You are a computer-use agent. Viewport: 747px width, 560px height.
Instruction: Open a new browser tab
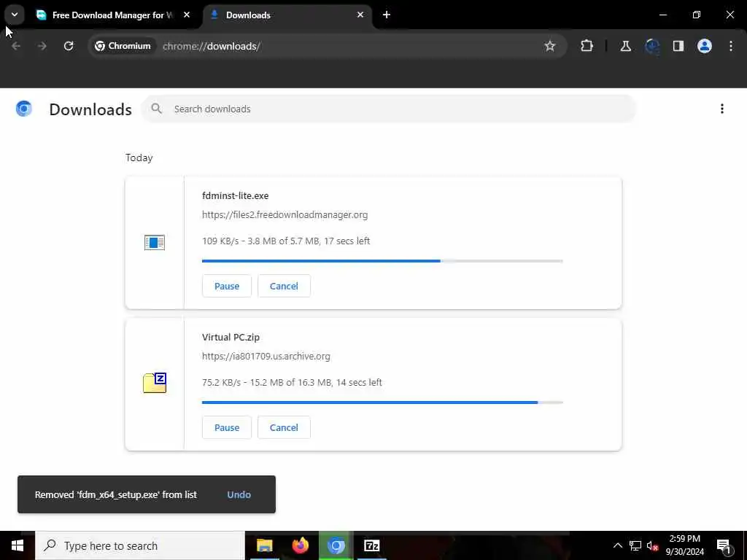pos(387,15)
